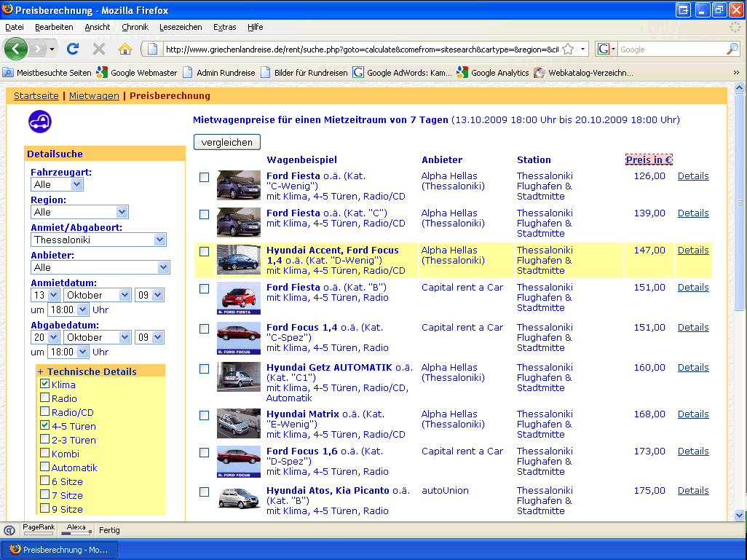Open the Region dropdown
This screenshot has height=560, width=747.
click(x=79, y=212)
